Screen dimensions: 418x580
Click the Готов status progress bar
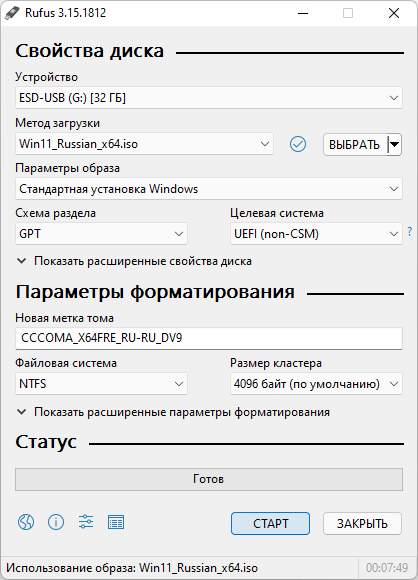pos(209,479)
